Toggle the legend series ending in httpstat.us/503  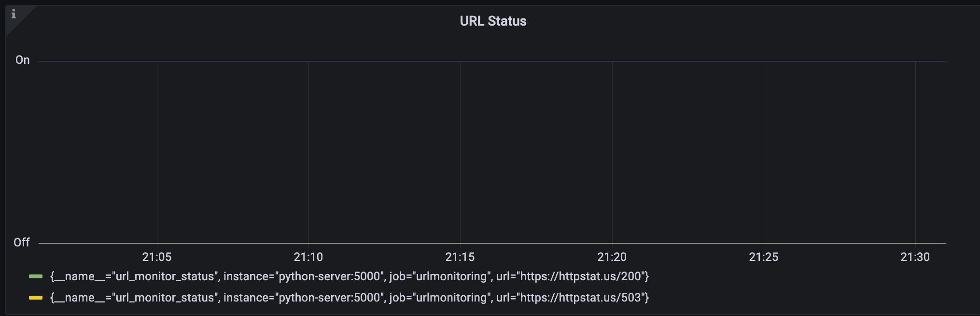[350, 298]
